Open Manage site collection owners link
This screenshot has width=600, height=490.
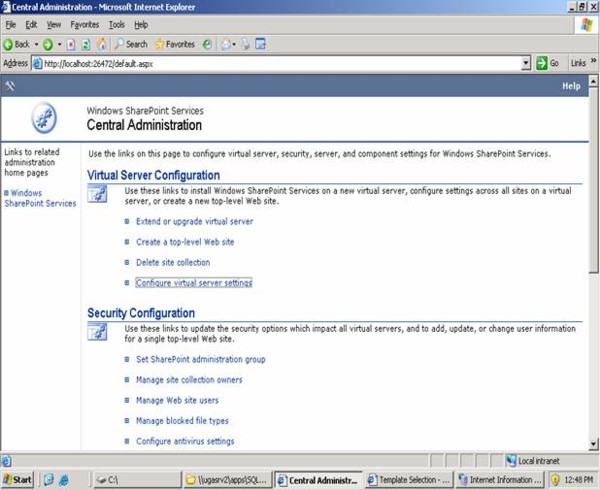(189, 380)
